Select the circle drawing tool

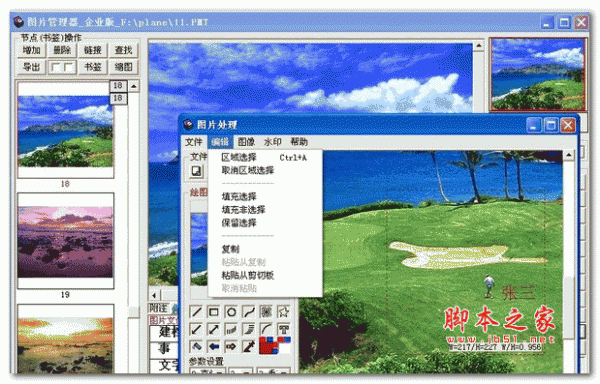pos(231,312)
